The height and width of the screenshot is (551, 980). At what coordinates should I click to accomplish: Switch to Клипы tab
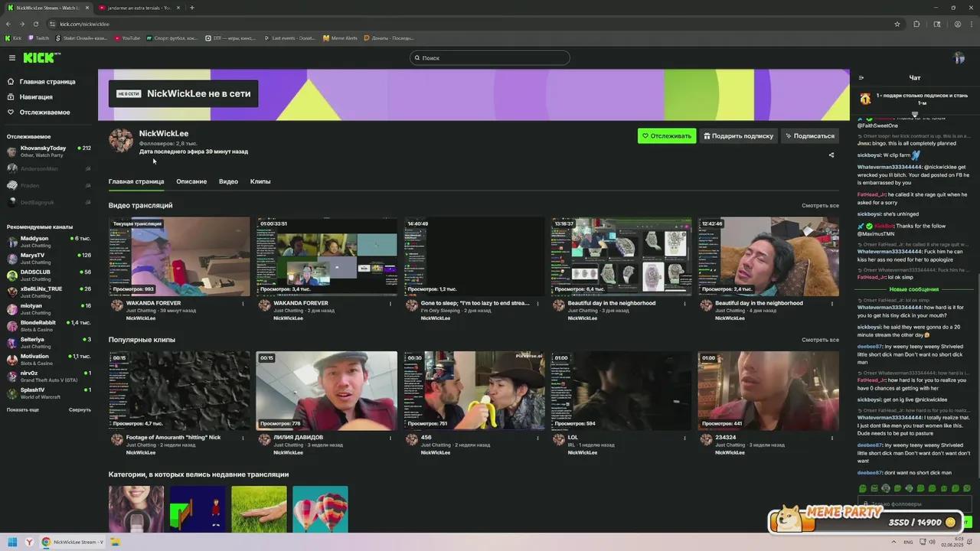coord(260,181)
